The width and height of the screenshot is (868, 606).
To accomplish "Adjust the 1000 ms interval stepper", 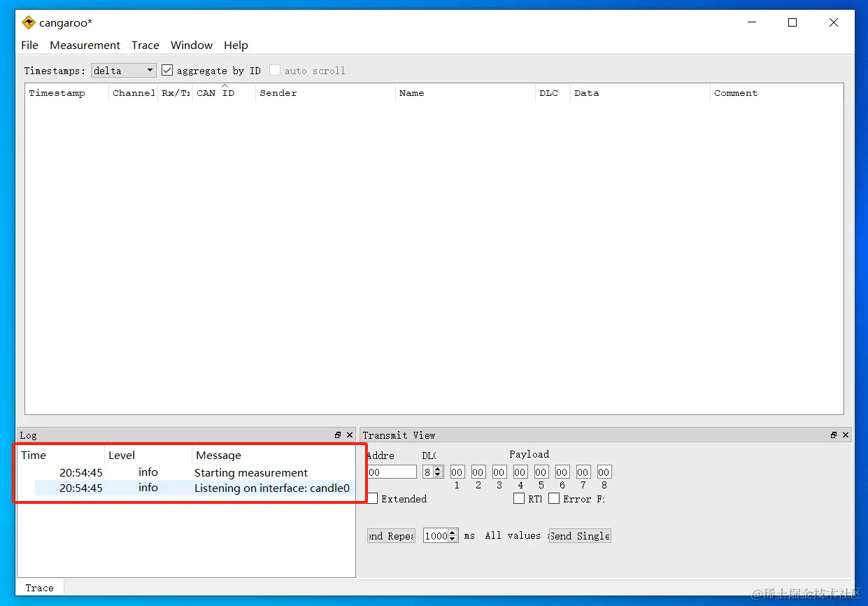I will (x=453, y=536).
